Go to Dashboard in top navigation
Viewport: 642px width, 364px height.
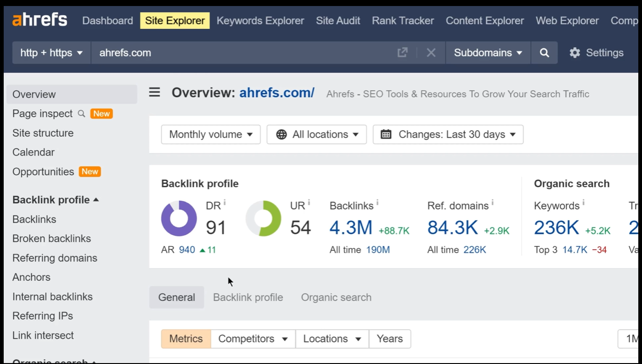(x=108, y=21)
